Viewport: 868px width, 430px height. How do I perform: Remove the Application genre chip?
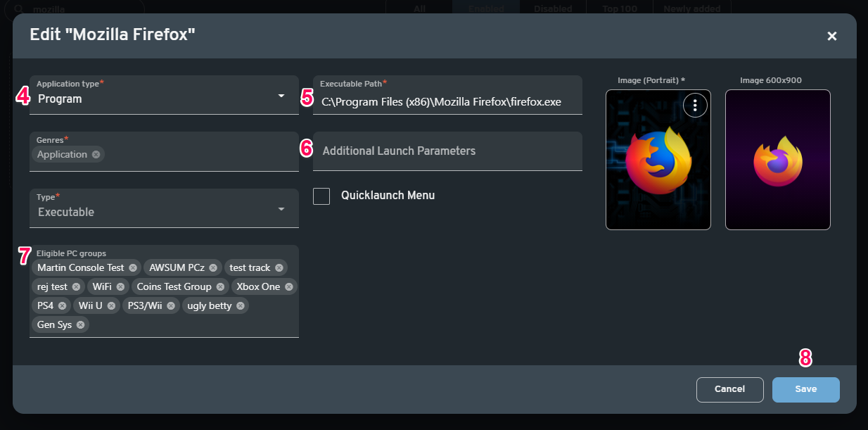pos(96,154)
